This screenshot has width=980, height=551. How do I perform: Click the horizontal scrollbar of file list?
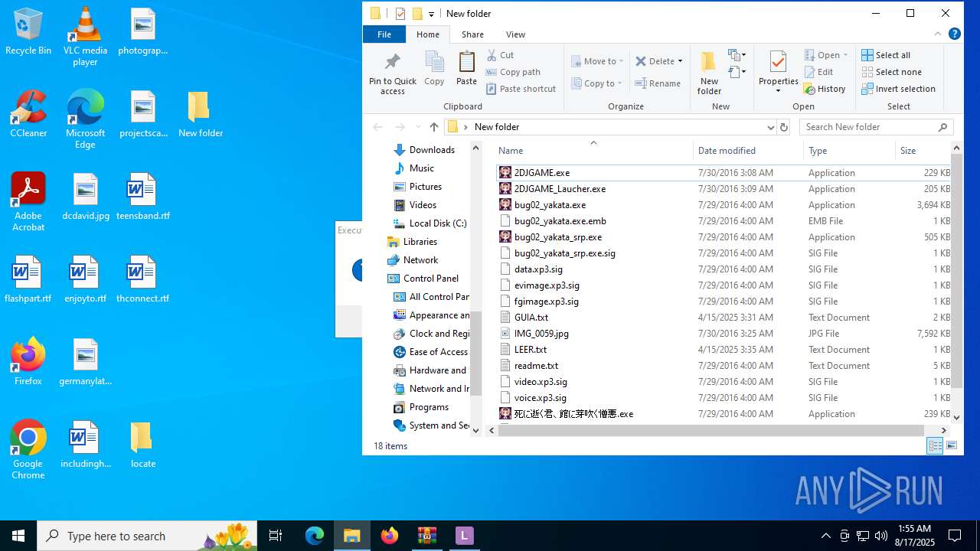coord(712,430)
